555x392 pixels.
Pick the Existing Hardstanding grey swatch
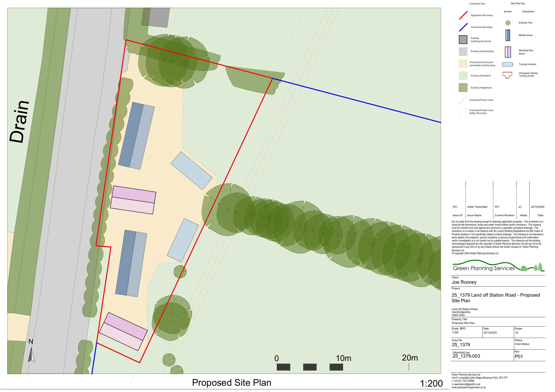coord(463,51)
